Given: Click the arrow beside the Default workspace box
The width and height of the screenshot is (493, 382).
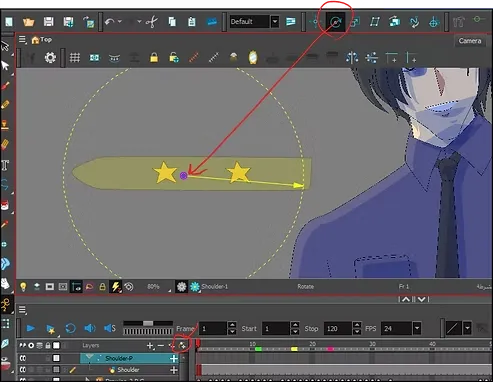Looking at the screenshot, I should 275,22.
